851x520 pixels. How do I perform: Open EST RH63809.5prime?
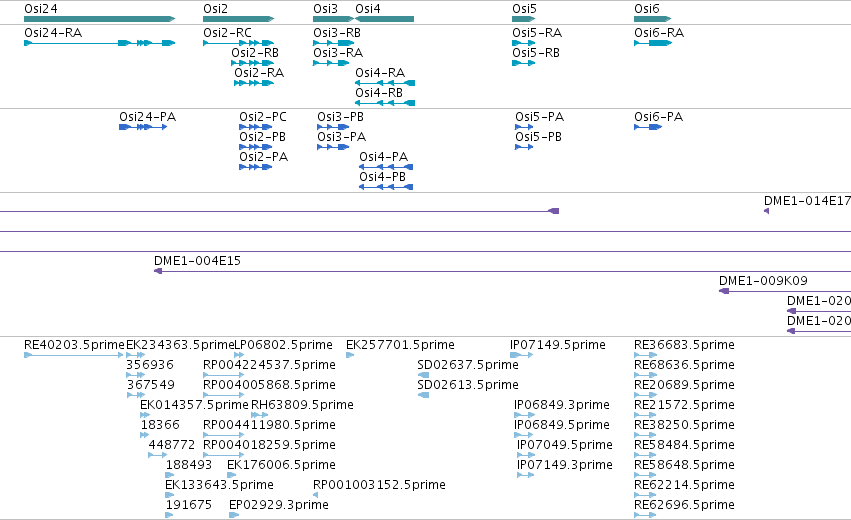(259, 416)
